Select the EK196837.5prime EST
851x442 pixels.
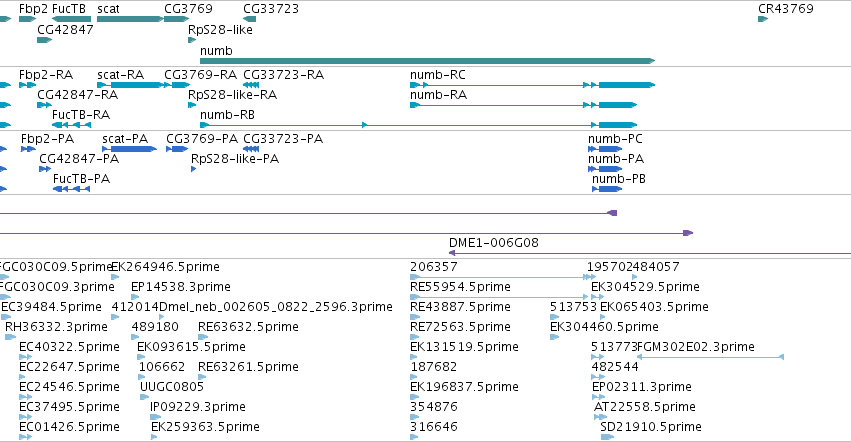[414, 397]
